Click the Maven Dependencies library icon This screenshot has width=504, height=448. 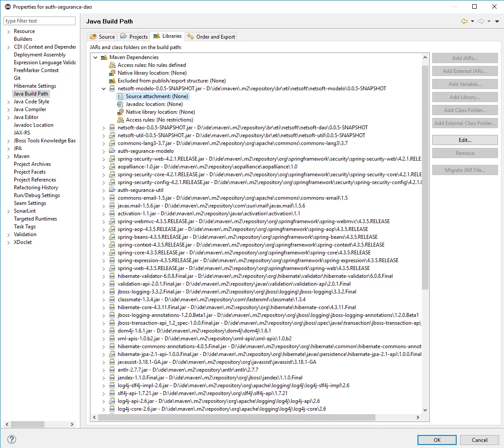(x=104, y=57)
